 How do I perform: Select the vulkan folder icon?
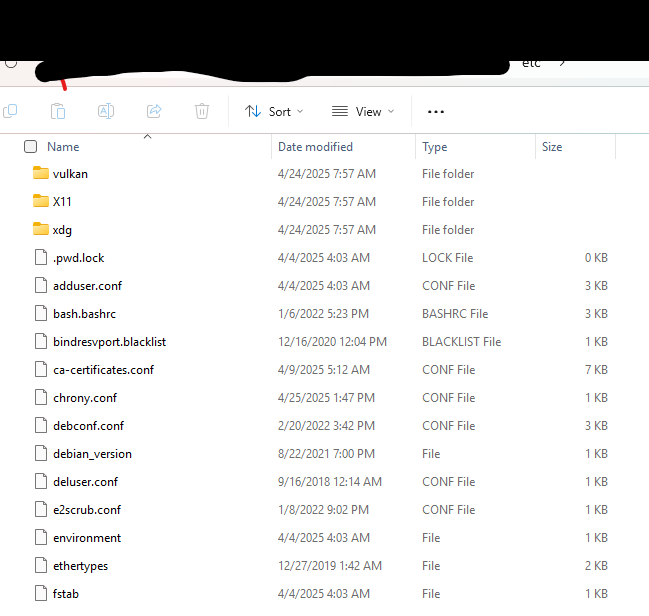tap(41, 173)
